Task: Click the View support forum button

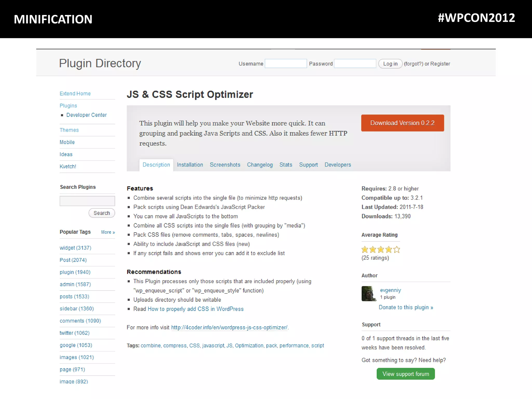Action: click(405, 374)
